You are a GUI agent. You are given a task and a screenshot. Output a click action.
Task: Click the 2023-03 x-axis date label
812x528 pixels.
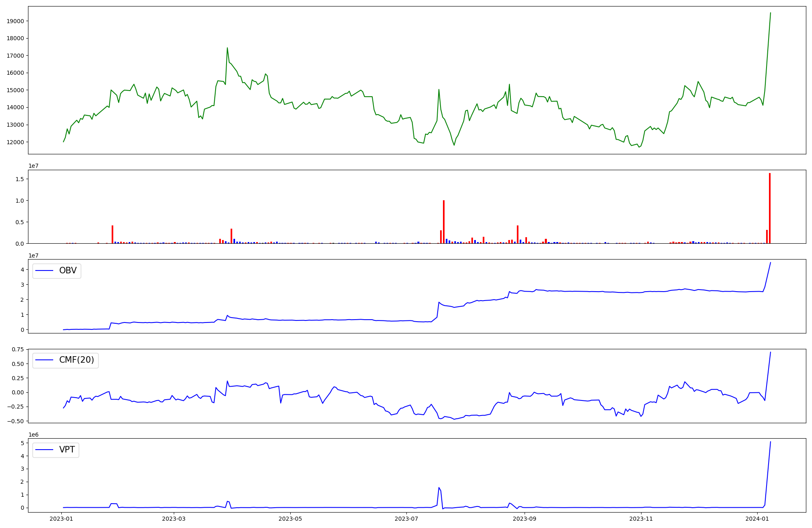click(174, 519)
